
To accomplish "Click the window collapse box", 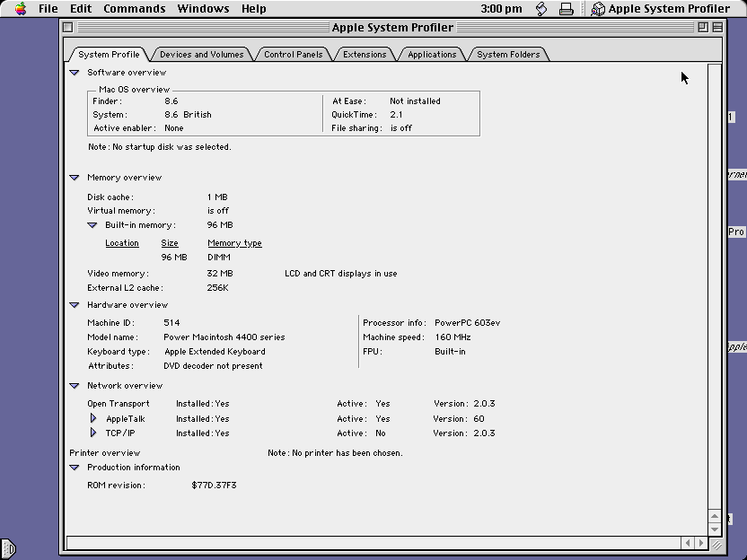I will point(717,27).
